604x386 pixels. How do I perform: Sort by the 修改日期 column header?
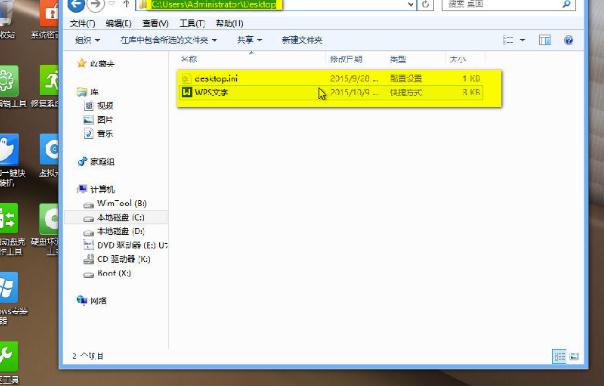pyautogui.click(x=346, y=59)
